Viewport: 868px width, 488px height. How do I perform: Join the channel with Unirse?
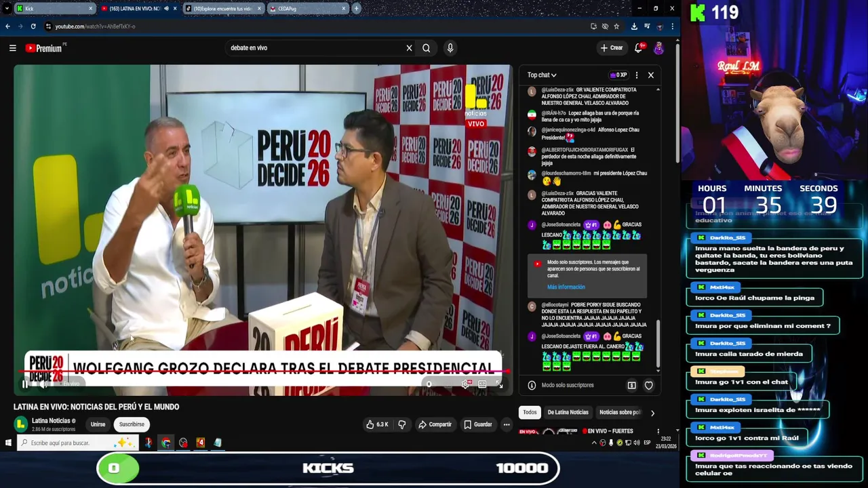pyautogui.click(x=98, y=424)
